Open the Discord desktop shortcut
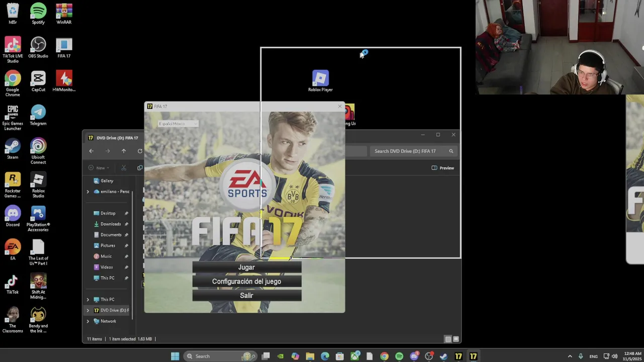 point(13,216)
